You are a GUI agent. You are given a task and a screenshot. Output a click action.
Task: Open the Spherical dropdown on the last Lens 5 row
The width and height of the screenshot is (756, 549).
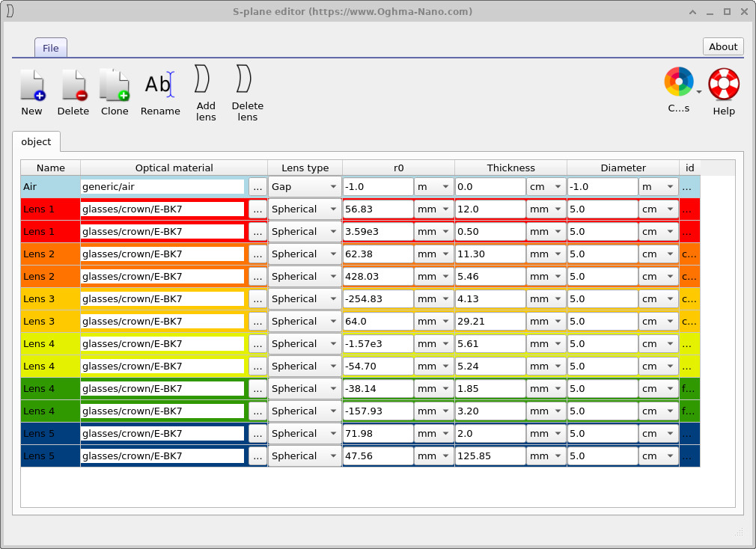[x=305, y=456]
